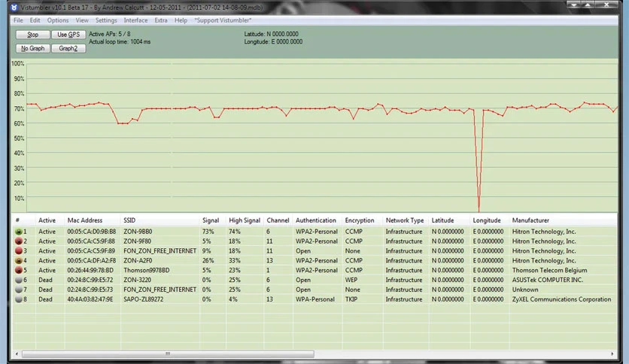Click the Stop scanning button

click(33, 35)
